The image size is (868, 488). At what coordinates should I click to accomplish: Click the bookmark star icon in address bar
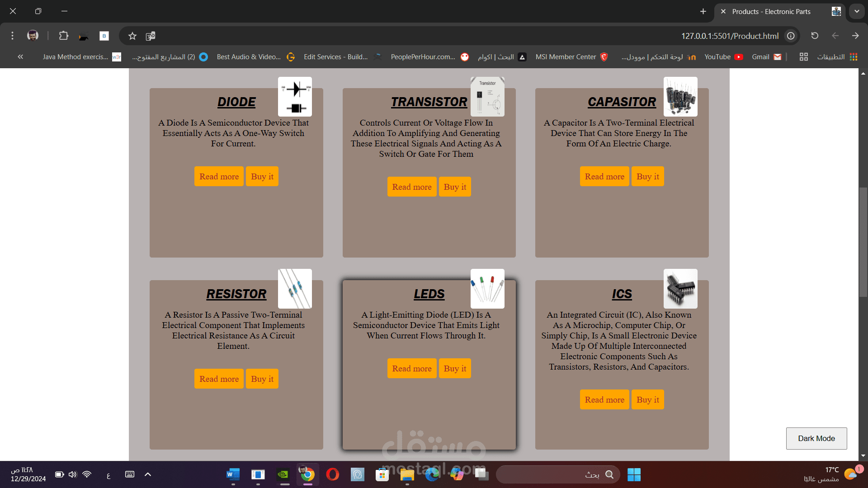pos(132,36)
